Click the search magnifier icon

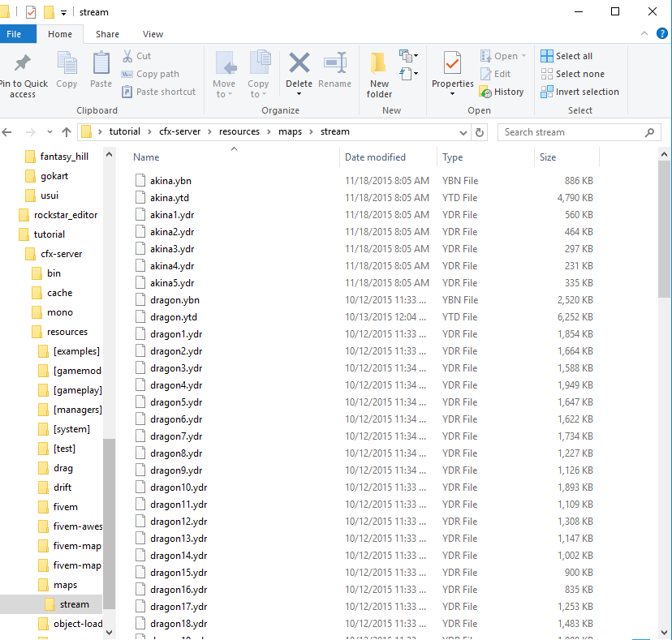650,132
